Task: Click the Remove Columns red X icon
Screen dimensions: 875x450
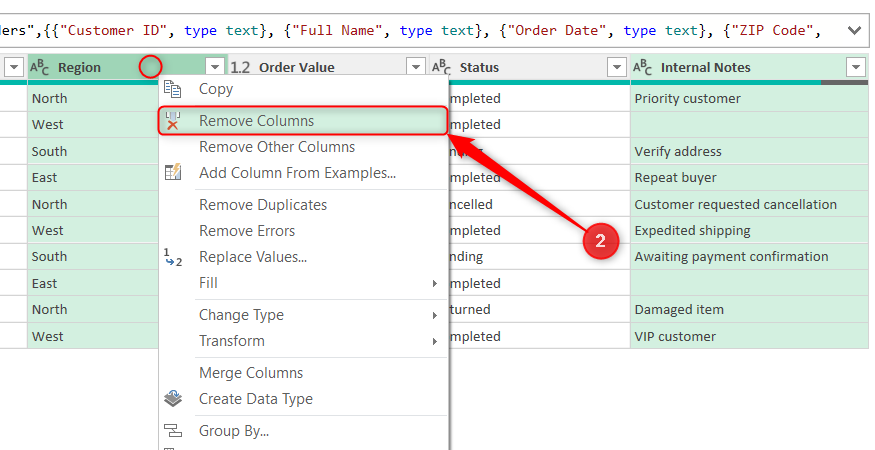Action: point(173,121)
